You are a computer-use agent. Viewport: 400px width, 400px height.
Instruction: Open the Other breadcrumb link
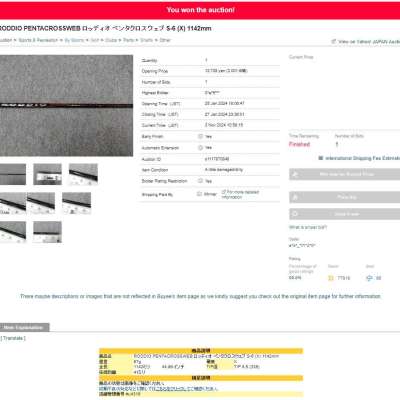[x=165, y=40]
